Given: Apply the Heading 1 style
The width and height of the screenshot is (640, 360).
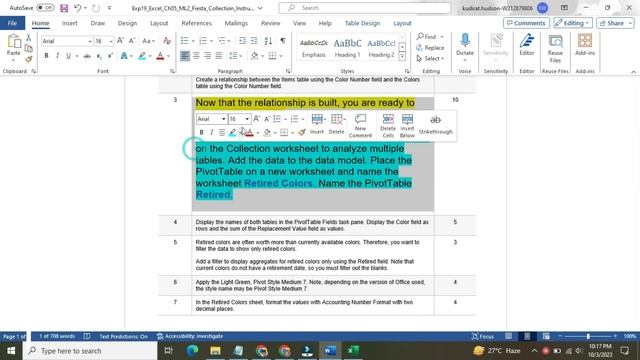Looking at the screenshot, I should [x=347, y=48].
